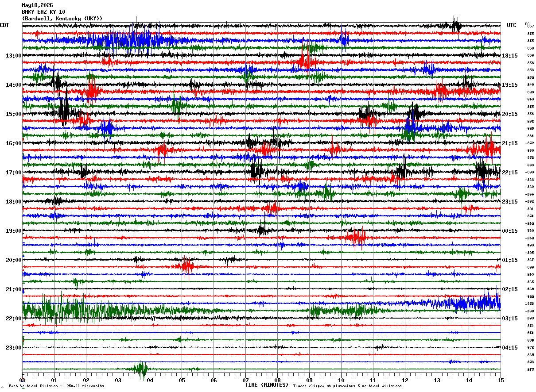Click the 15 minute axis tick label
536x392 pixels.
pyautogui.click(x=501, y=380)
